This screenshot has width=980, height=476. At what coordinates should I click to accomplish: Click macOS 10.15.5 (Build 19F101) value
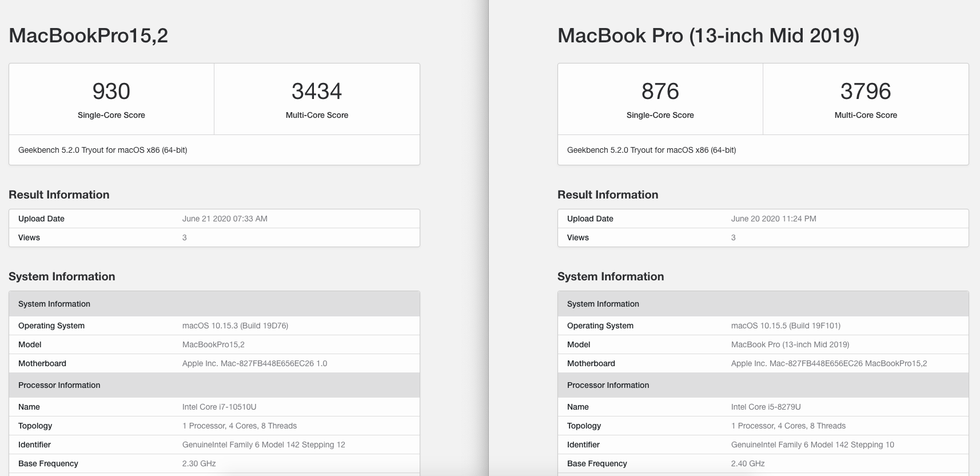coord(786,326)
